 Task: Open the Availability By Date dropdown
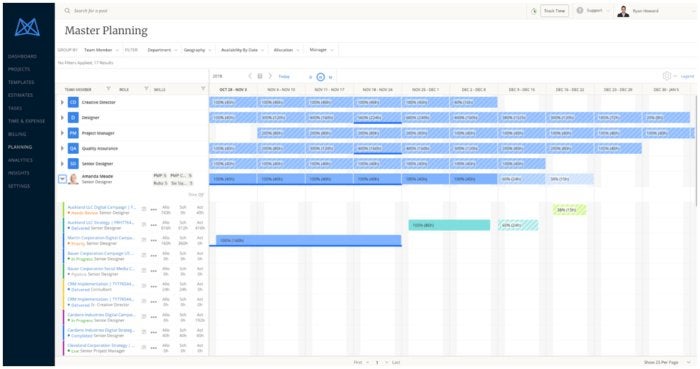click(x=242, y=50)
